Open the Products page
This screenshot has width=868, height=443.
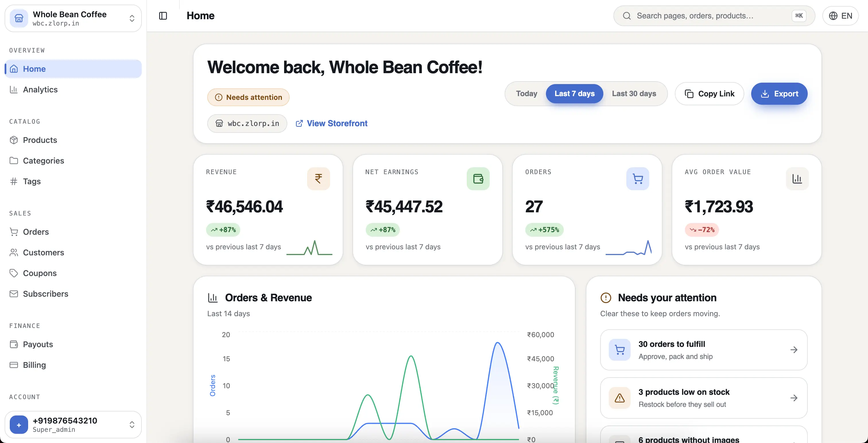(73, 140)
